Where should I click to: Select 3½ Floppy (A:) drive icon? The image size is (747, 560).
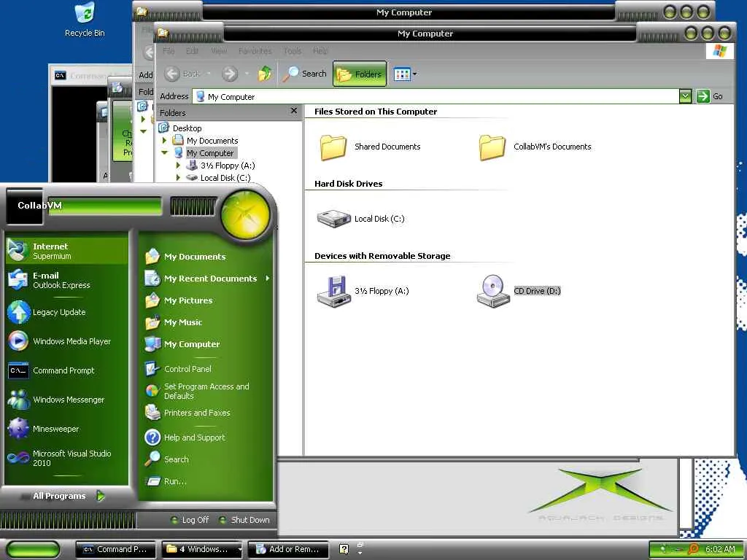tap(363, 291)
